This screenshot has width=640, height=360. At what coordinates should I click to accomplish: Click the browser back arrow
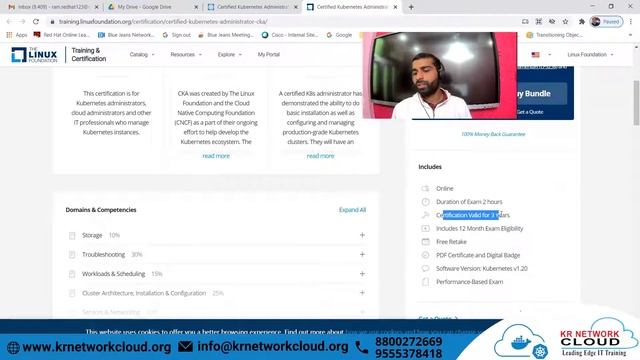(x=9, y=21)
